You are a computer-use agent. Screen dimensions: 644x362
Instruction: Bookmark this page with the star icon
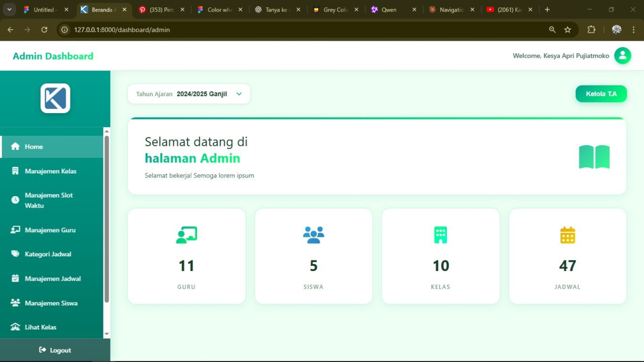(x=568, y=30)
